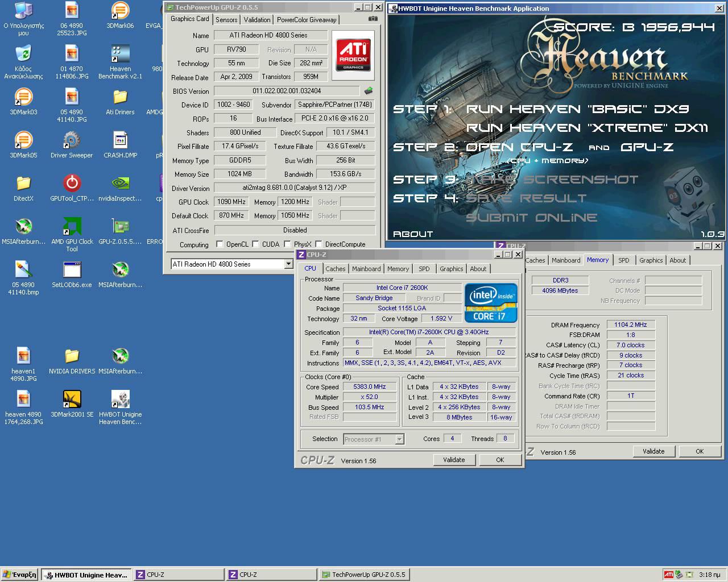The height and width of the screenshot is (582, 728).
Task: Switch to the SPD tab in front CPU-Z
Action: click(424, 269)
